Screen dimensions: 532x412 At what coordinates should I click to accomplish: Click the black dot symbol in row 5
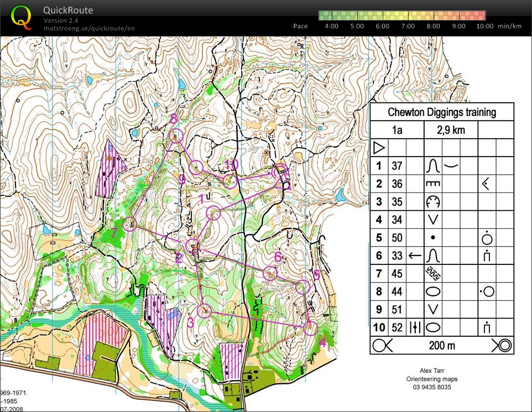(432, 238)
